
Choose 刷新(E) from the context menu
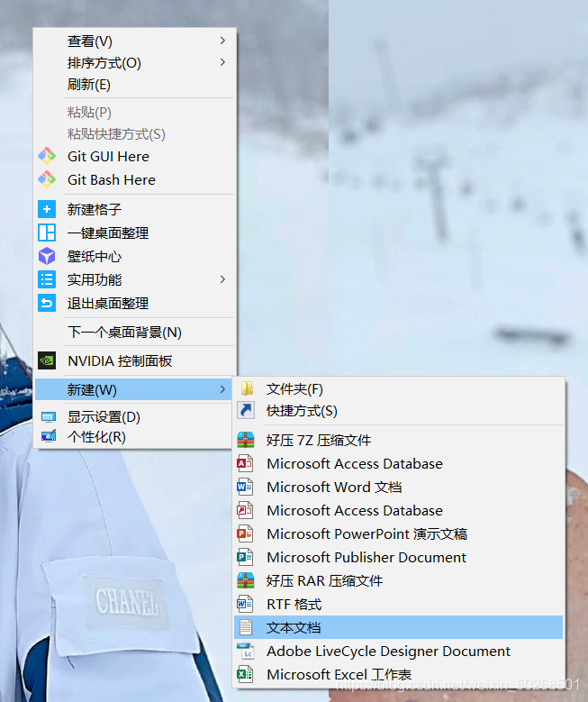point(88,84)
